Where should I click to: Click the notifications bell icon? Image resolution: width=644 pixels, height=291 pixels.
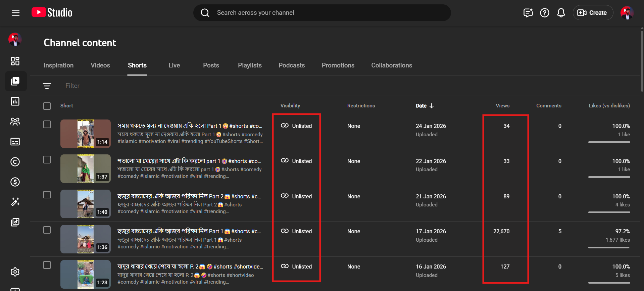[x=561, y=13]
